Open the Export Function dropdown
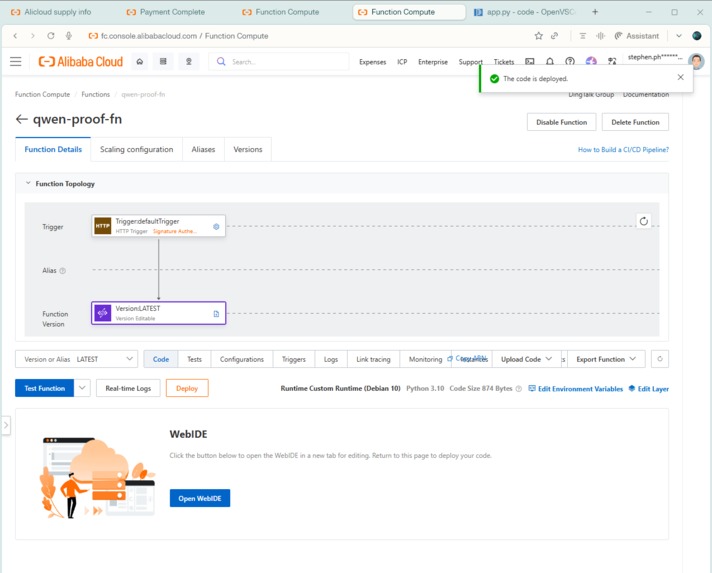 [x=606, y=359]
